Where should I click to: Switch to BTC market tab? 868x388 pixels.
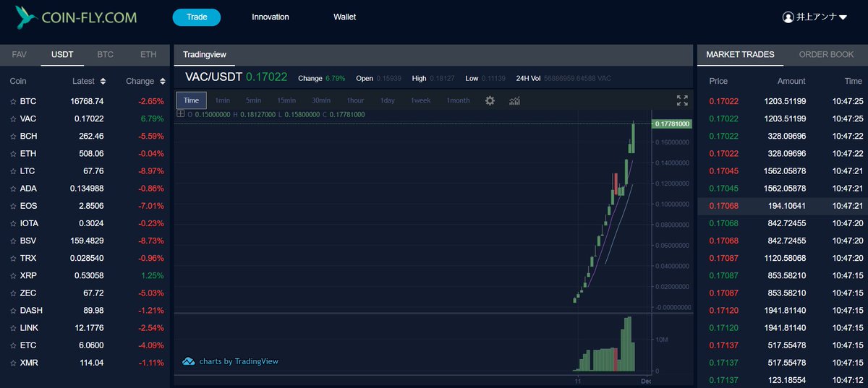(106, 55)
